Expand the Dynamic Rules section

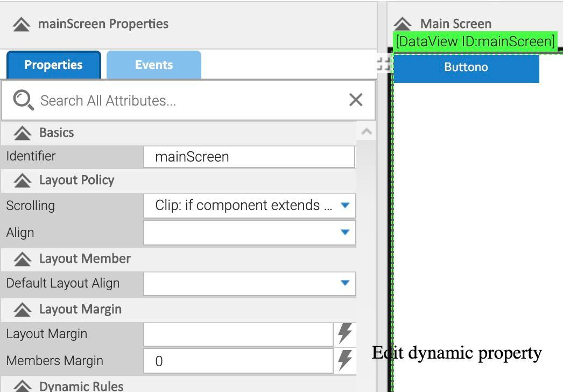tap(23, 386)
